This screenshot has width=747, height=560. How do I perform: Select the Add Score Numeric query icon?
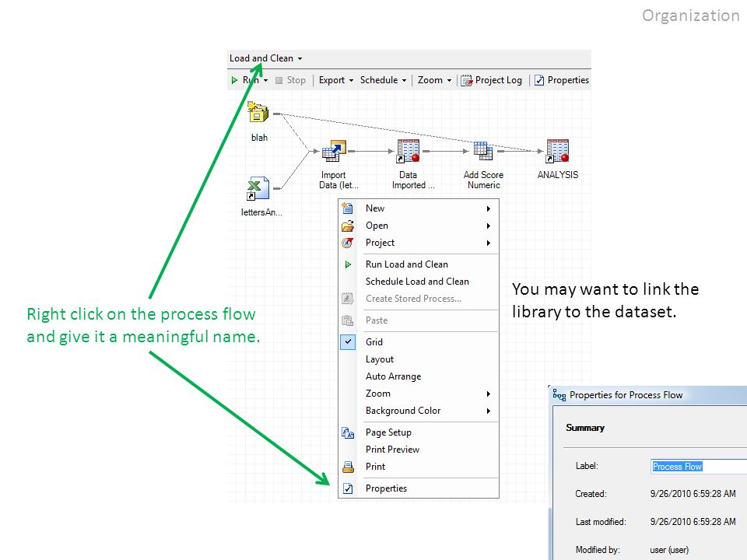(483, 151)
